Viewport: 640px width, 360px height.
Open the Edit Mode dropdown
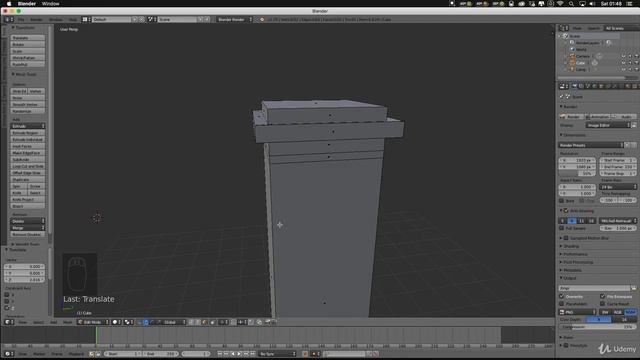pyautogui.click(x=93, y=322)
